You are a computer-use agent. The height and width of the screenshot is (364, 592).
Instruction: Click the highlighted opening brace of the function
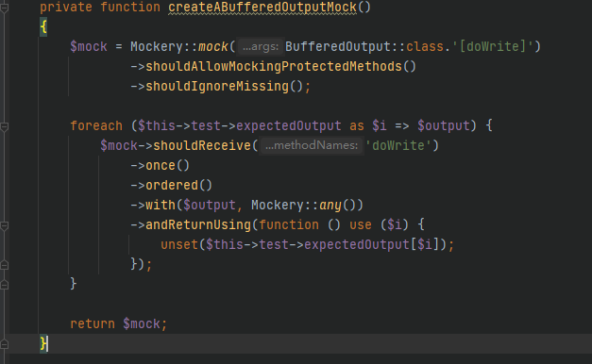[43, 27]
